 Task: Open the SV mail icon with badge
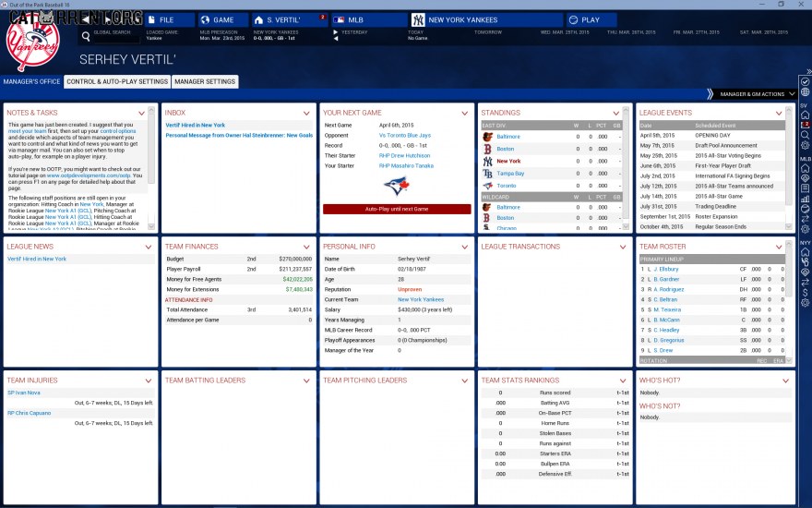tap(805, 125)
